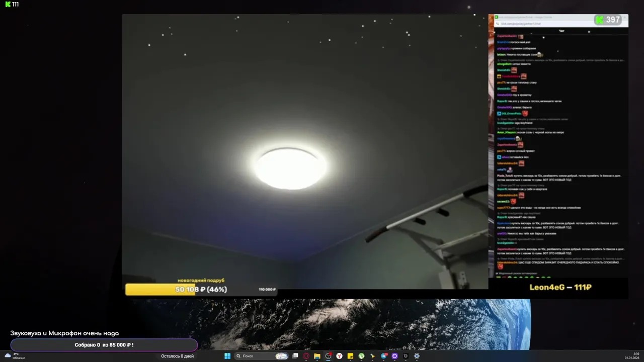Screen dimensions: 644x362
Task: Click the donation goal bar 50 108 ₽ (46%)
Action: pos(200,289)
